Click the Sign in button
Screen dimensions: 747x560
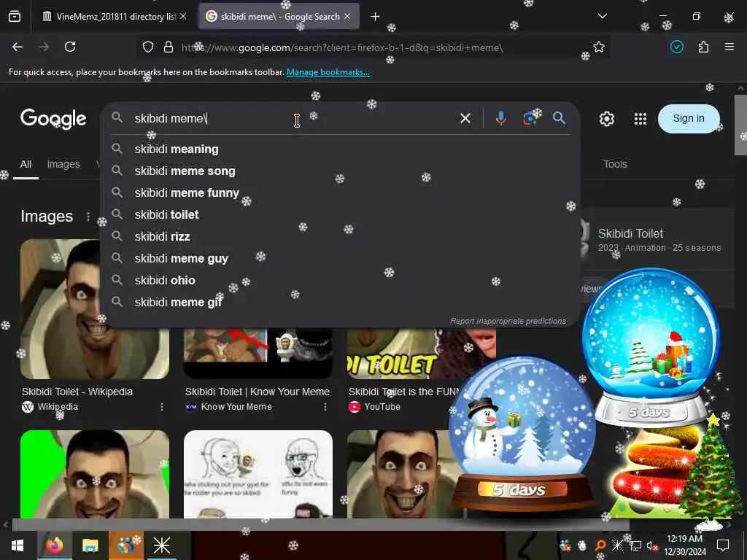coord(689,119)
